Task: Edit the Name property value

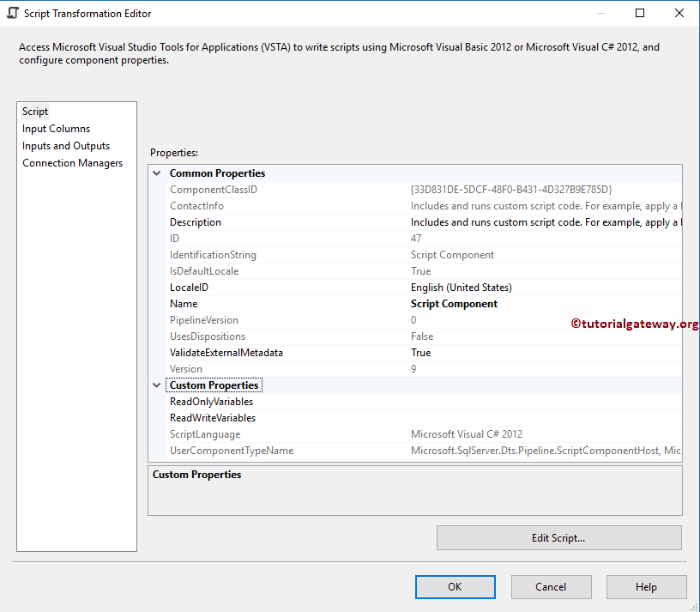Action: [x=515, y=303]
